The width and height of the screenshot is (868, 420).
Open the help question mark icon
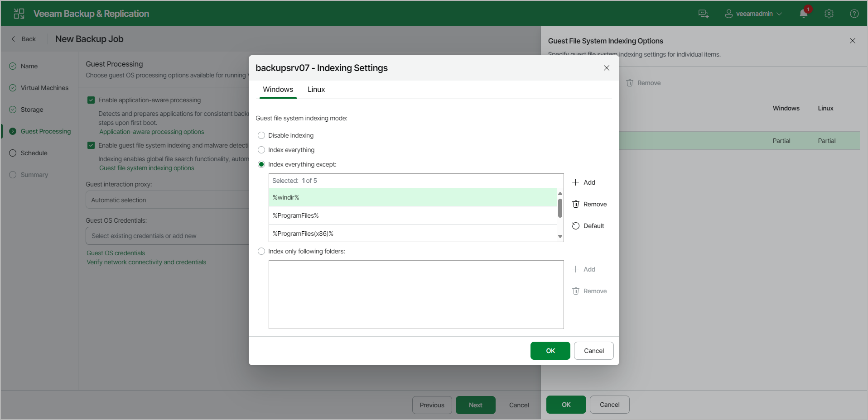coord(854,14)
